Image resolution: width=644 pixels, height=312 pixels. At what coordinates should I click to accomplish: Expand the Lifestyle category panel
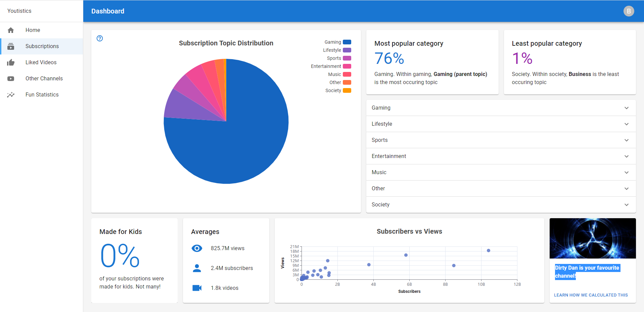pyautogui.click(x=501, y=124)
